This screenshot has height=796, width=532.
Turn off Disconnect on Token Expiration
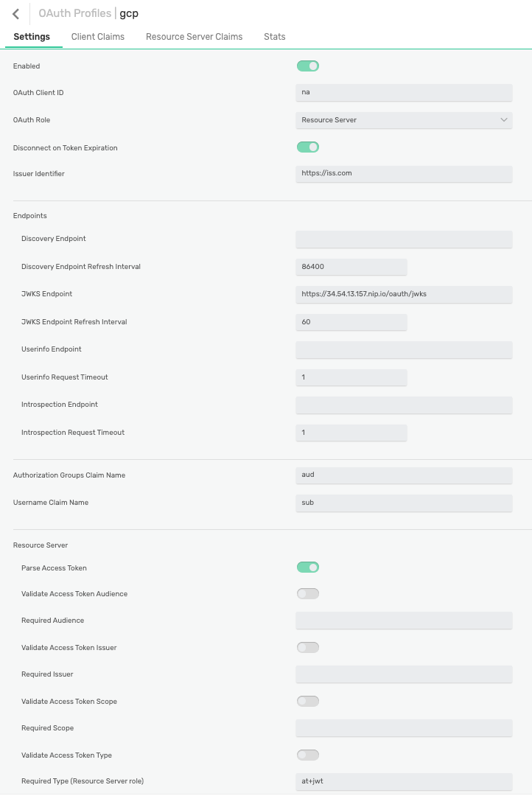[307, 147]
